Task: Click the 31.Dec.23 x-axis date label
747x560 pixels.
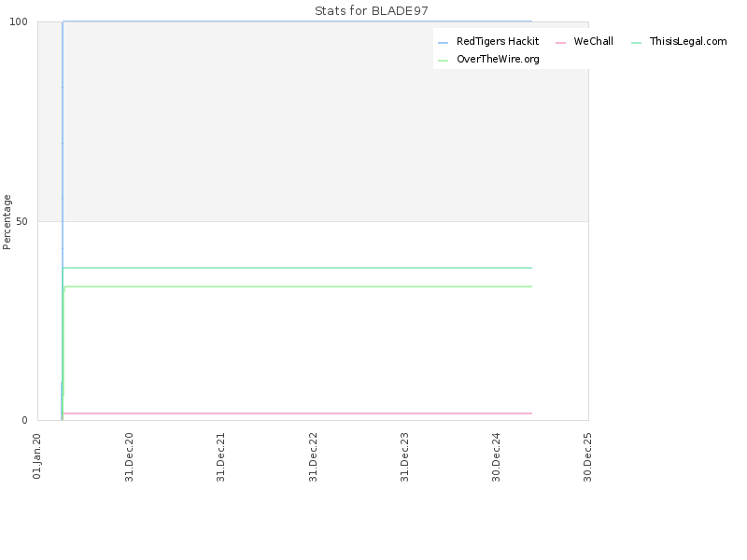Action: tap(405, 457)
